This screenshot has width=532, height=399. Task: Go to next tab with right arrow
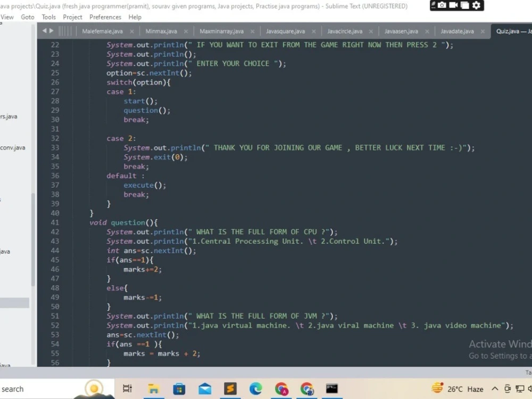[x=51, y=31]
